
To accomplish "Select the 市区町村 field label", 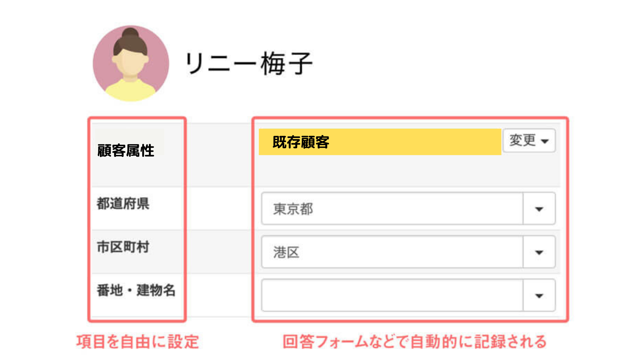I will pos(123,247).
